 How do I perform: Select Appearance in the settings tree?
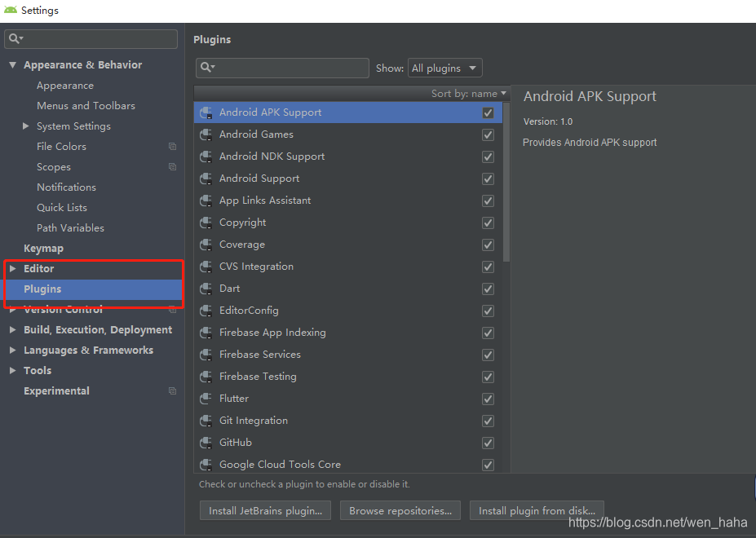[65, 86]
